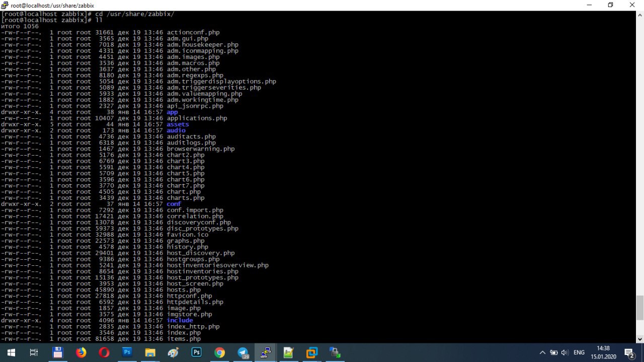Open the Windows Start menu
644x362 pixels.
tap(11, 352)
